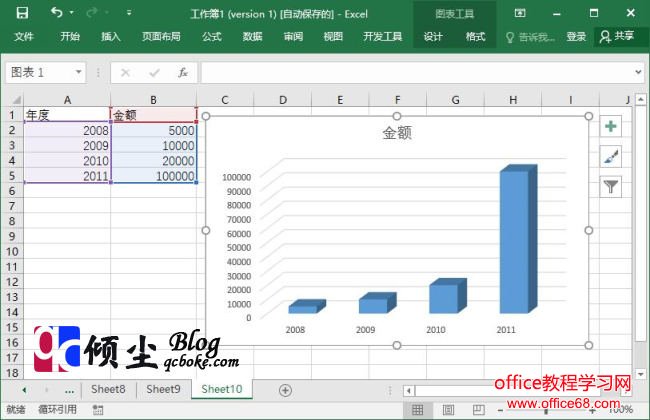Switch to the 插入 ribbon tab

tap(111, 37)
